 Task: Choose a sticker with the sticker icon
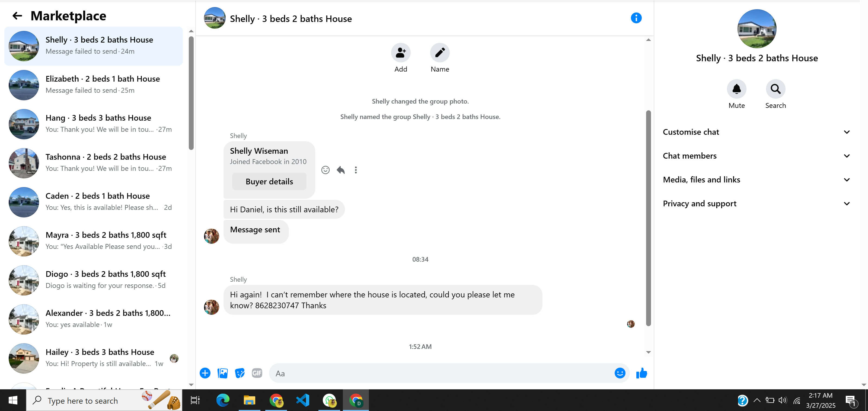pyautogui.click(x=240, y=373)
